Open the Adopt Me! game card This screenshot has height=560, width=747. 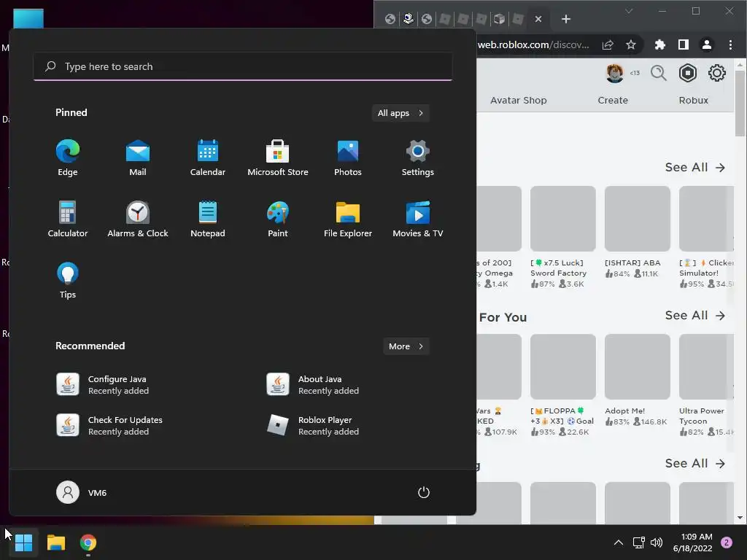[638, 380]
